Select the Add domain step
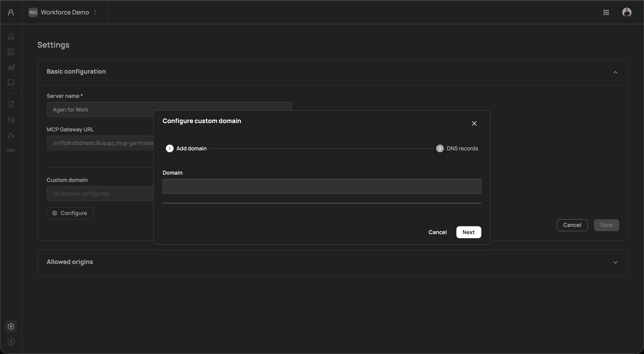 186,148
